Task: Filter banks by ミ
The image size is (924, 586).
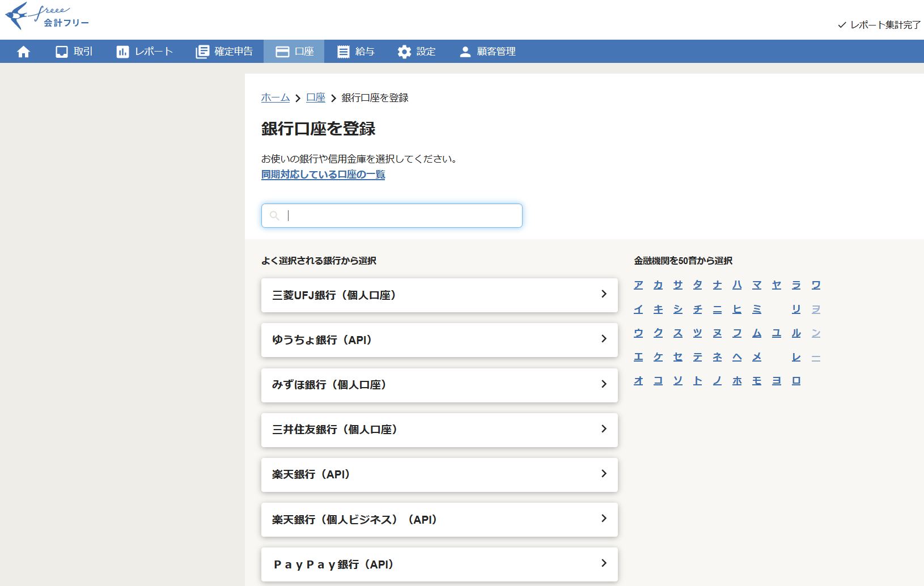Action: click(757, 309)
